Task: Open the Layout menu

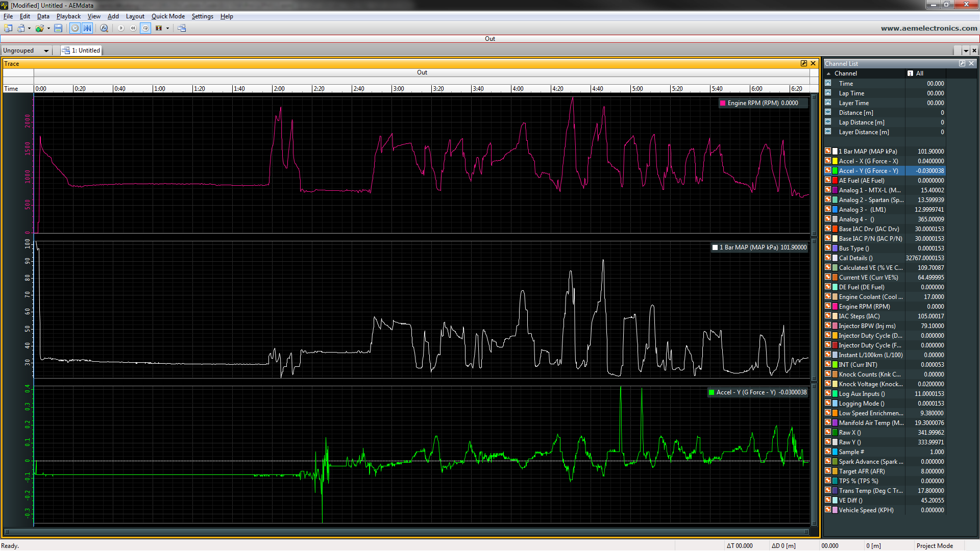Action: 135,16
